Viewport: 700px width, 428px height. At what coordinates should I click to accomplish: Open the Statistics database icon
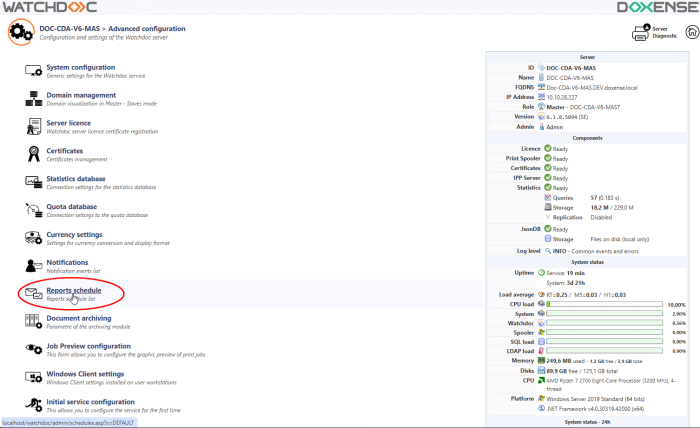tap(31, 183)
